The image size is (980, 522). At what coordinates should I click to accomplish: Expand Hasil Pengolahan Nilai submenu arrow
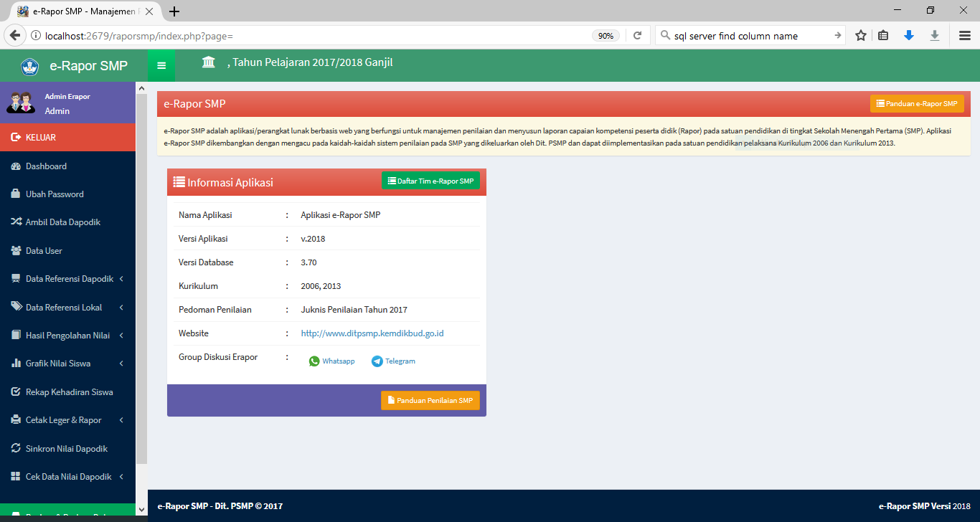click(x=121, y=336)
